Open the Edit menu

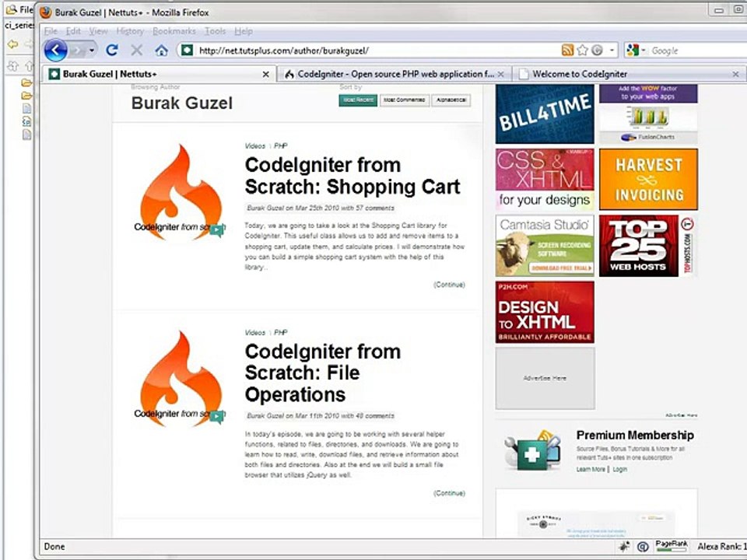coord(73,31)
